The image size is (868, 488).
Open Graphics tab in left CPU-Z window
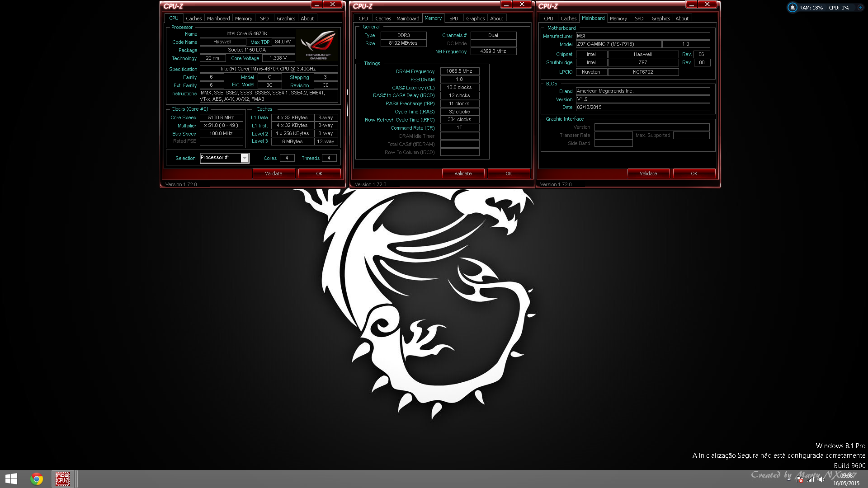(286, 19)
